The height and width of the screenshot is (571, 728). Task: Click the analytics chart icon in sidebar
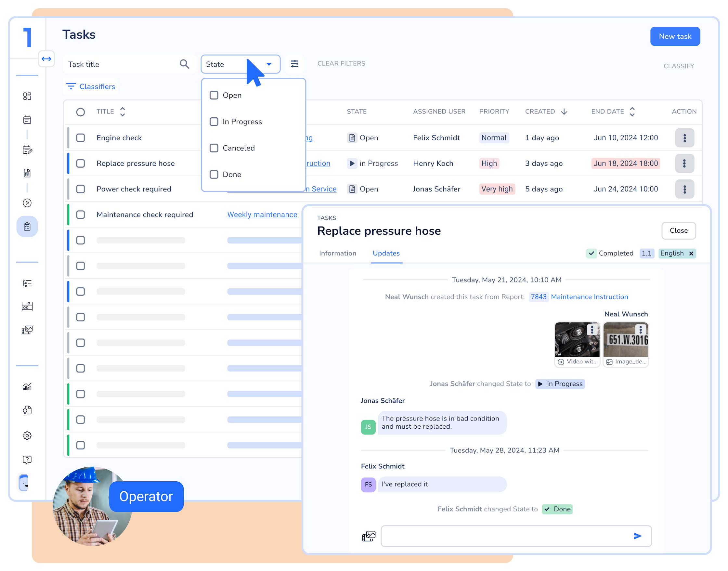tap(27, 387)
